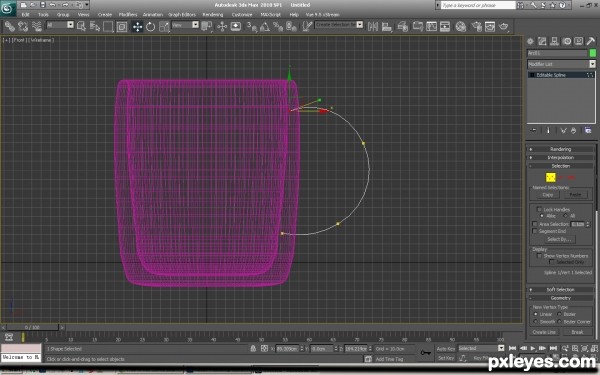Activate the Select and Scale tool
Image resolution: width=600 pixels, height=375 pixels.
click(x=164, y=26)
